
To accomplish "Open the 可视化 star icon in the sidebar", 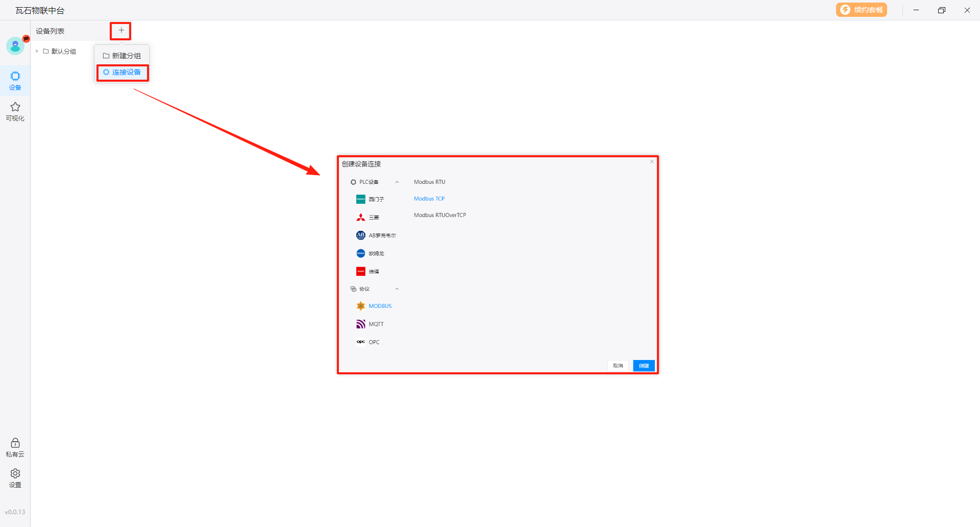I will (x=15, y=111).
